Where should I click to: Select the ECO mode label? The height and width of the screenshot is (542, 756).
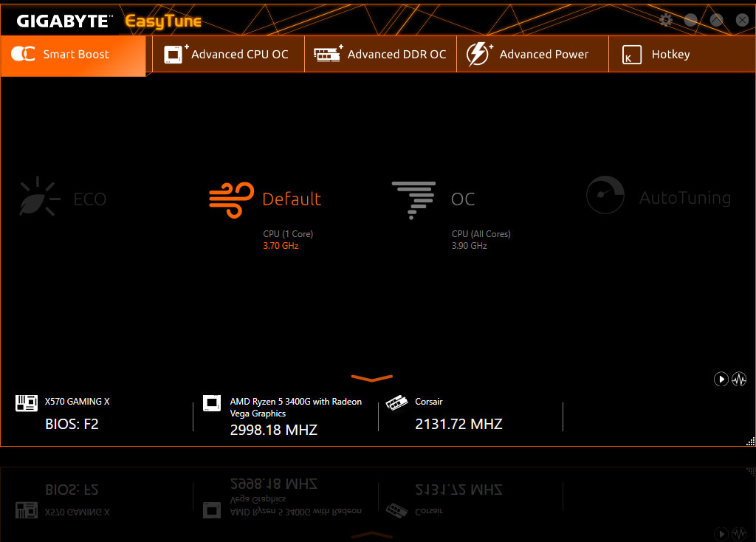click(89, 199)
